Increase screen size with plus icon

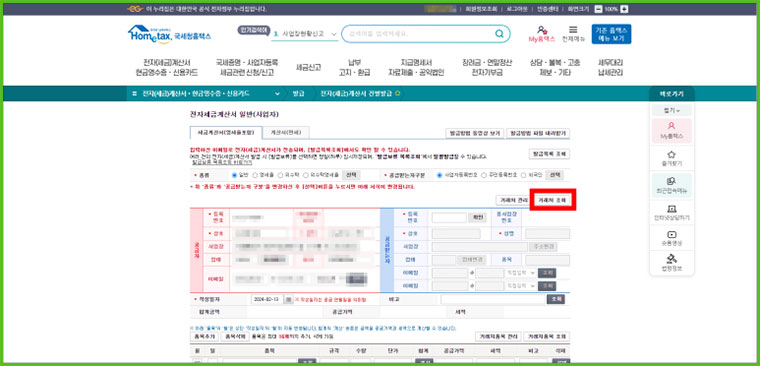coord(624,9)
